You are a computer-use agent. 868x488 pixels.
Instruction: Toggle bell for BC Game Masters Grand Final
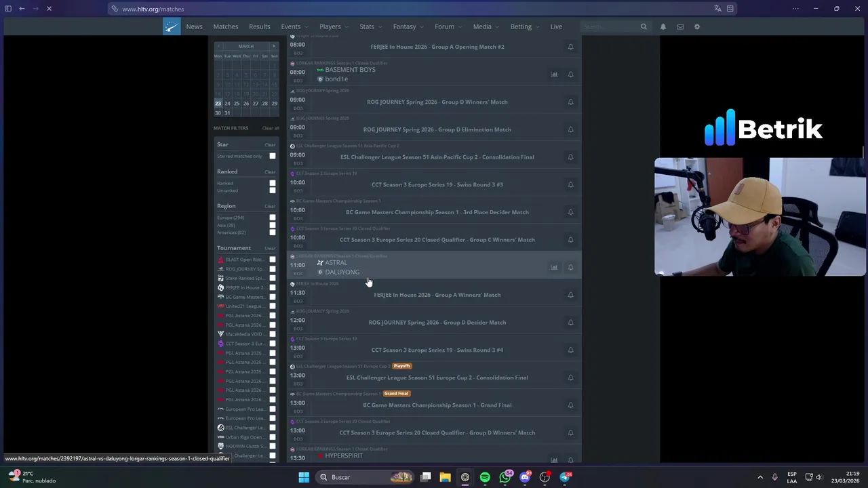point(570,405)
